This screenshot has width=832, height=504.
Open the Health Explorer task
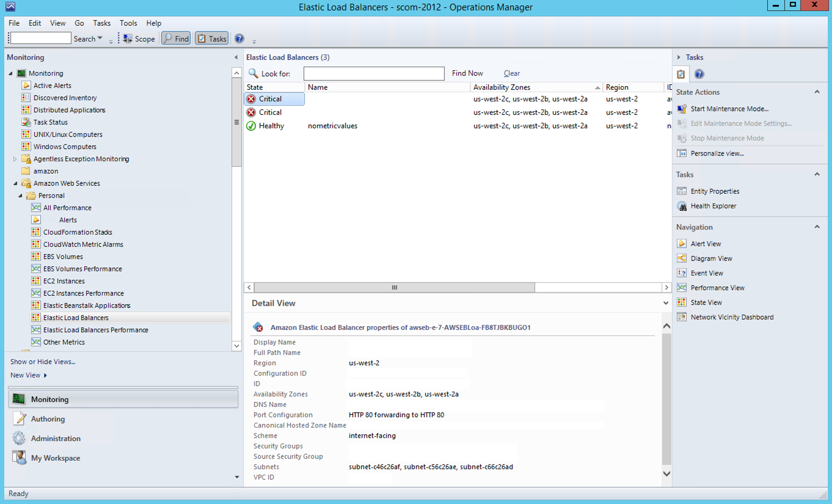tap(713, 206)
